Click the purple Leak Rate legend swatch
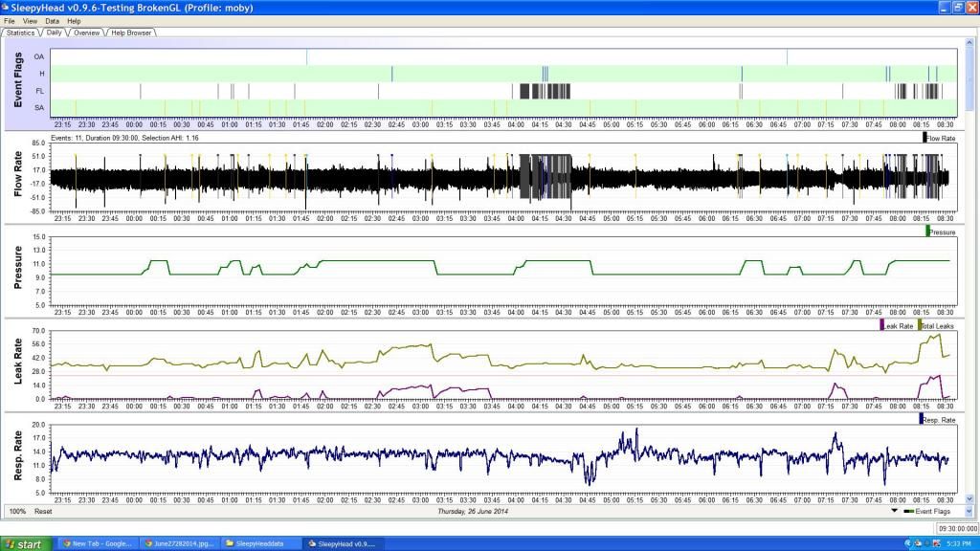The width and height of the screenshot is (980, 551). (881, 325)
